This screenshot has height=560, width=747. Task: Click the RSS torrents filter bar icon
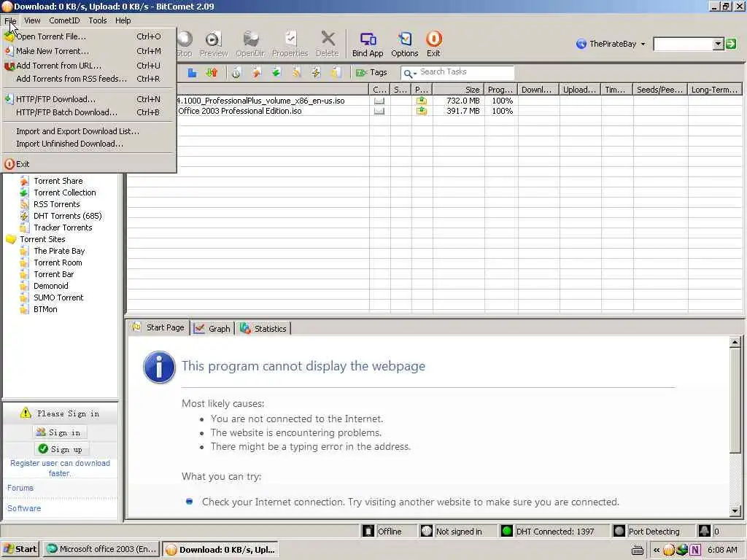[296, 72]
